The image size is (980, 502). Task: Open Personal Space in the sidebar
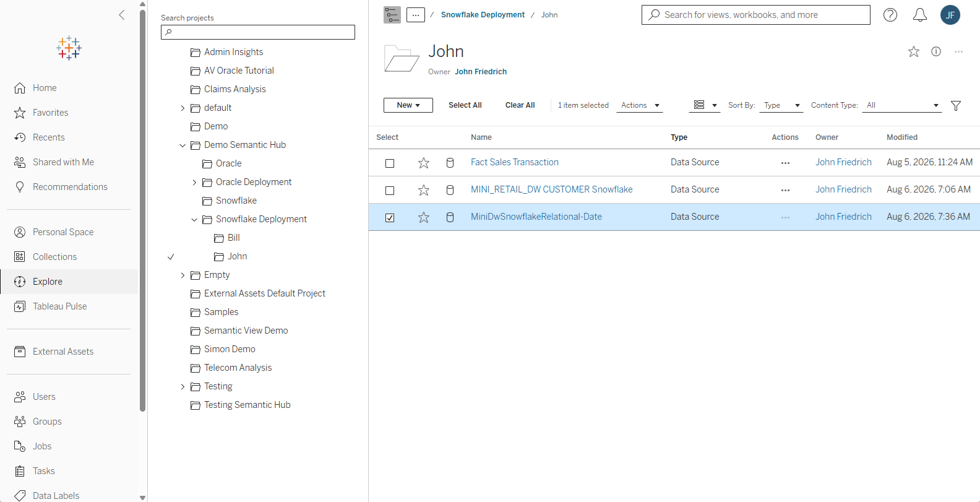(63, 232)
